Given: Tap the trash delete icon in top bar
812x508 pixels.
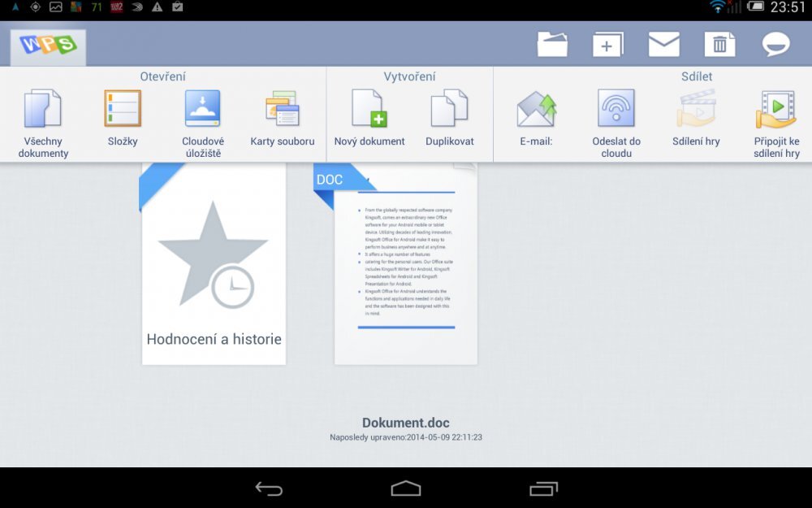Looking at the screenshot, I should (719, 45).
